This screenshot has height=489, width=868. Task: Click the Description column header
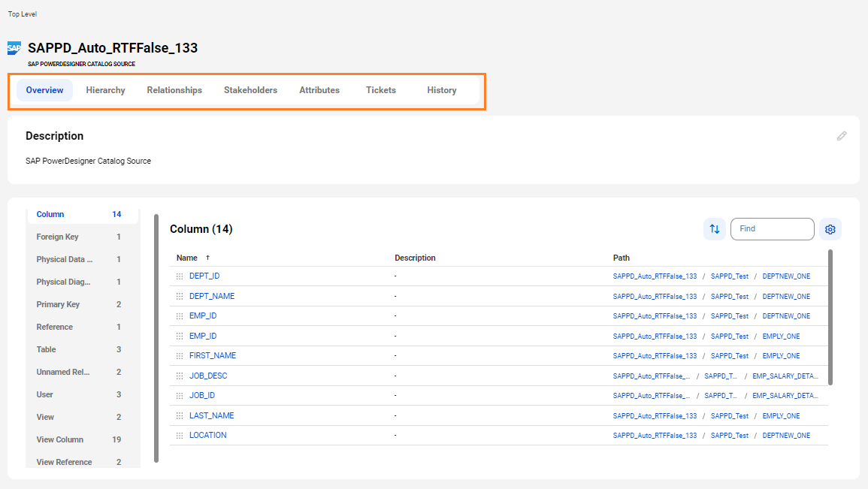pyautogui.click(x=415, y=258)
